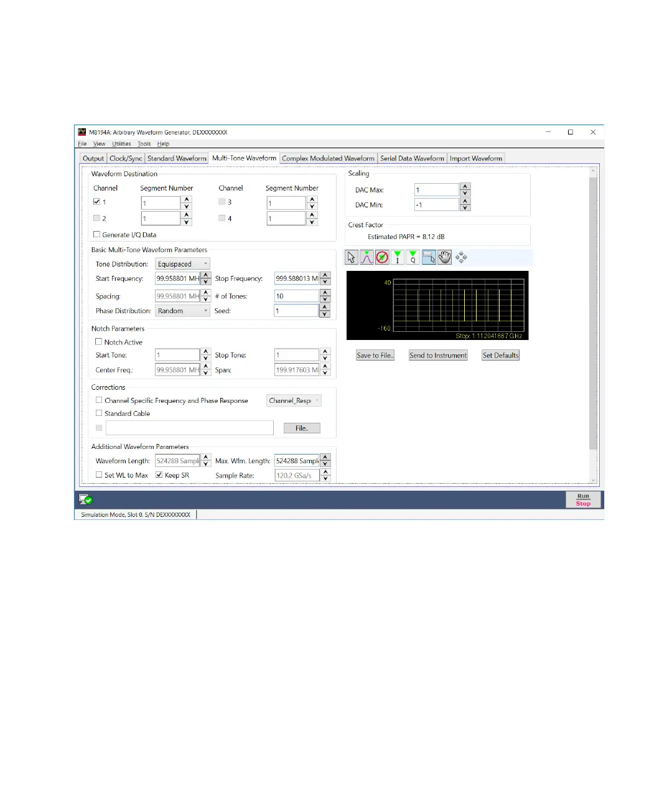Click the File.. button in Corrections
This screenshot has width=672, height=807.
pyautogui.click(x=302, y=428)
